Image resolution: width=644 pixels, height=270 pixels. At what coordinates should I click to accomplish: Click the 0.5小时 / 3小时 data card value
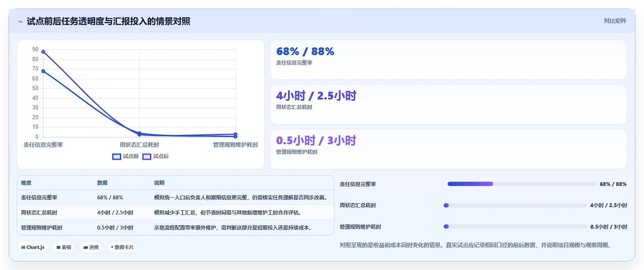point(316,140)
